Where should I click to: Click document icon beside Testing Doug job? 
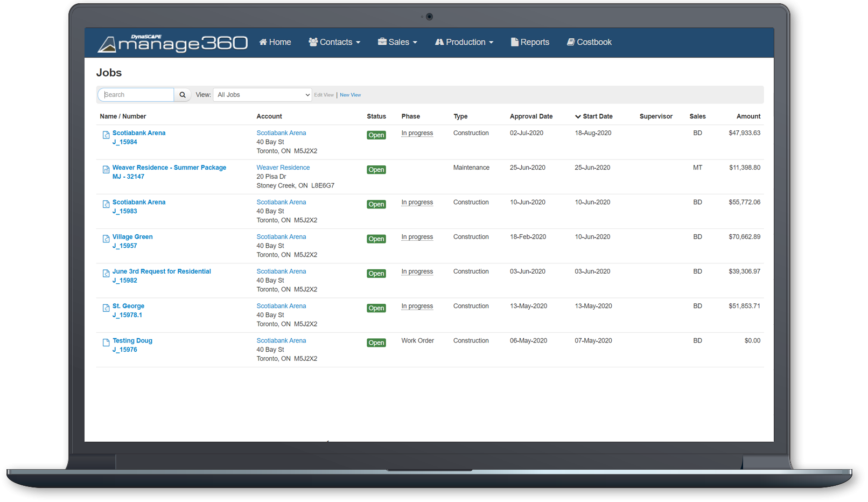pyautogui.click(x=106, y=343)
